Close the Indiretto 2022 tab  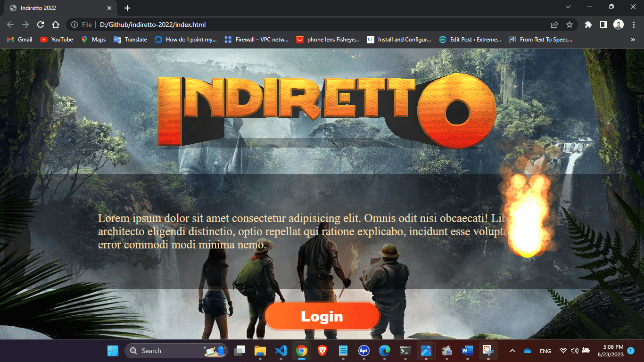pos(109,8)
